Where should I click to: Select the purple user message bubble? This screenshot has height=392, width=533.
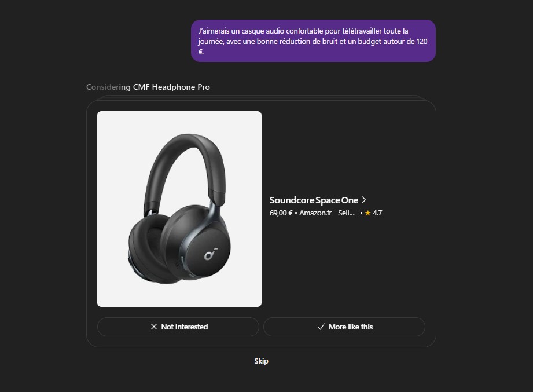313,41
